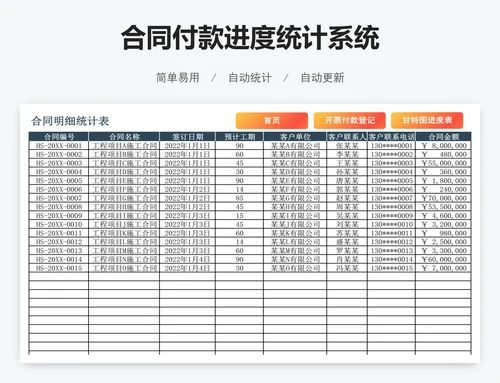
Task: Select the 客户单位 column header
Action: [295, 136]
